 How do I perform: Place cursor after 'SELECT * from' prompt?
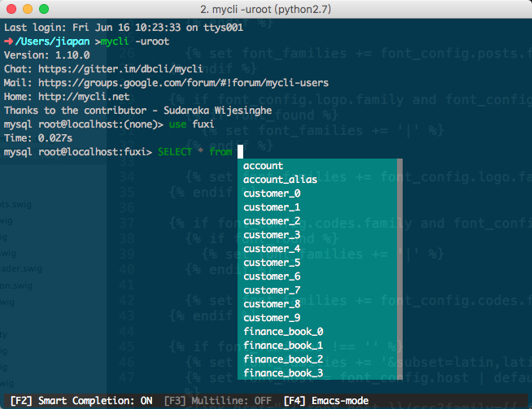tap(241, 152)
